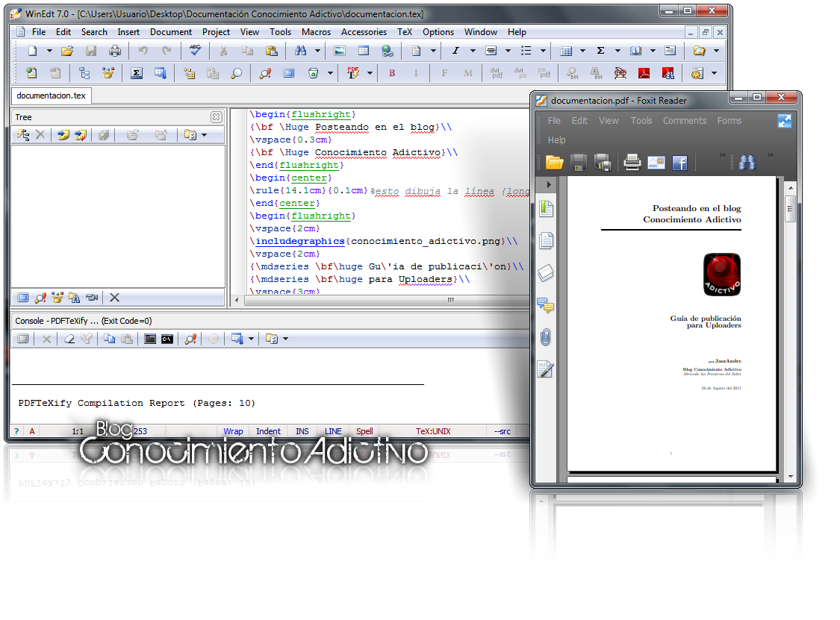Toggle LINE selection mode in status bar
Image resolution: width=840 pixels, height=620 pixels.
(333, 431)
